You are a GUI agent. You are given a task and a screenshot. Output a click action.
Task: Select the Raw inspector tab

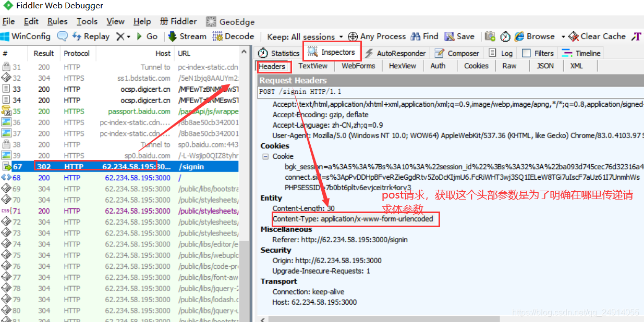tap(509, 66)
